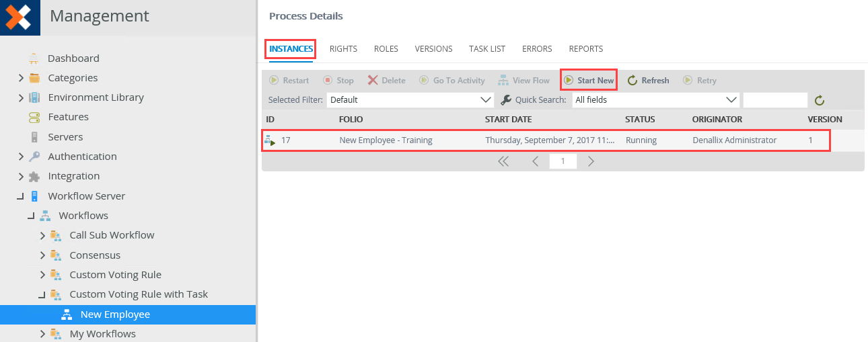Viewport: 868px width, 342px height.
Task: Click the Features toggle icon
Action: (x=34, y=117)
